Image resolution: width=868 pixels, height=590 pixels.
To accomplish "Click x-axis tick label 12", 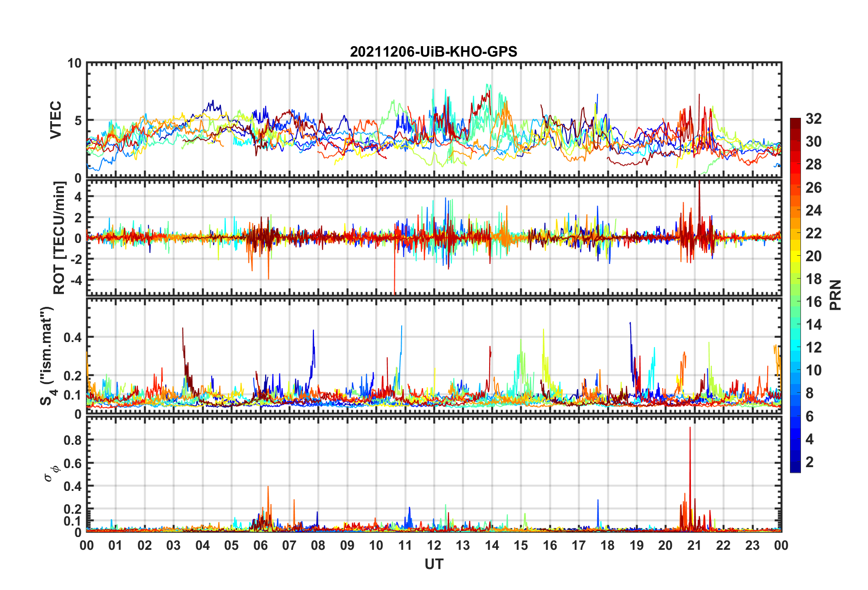I will [434, 545].
